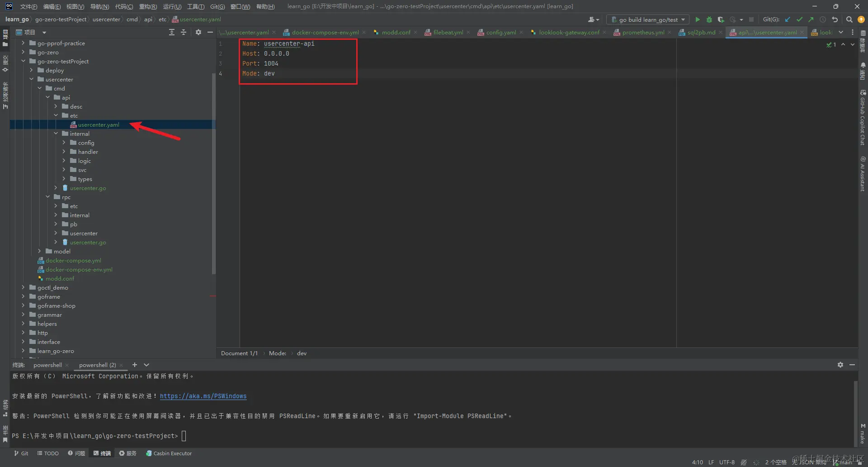Open the Casbin Executor tool window

[x=169, y=453]
